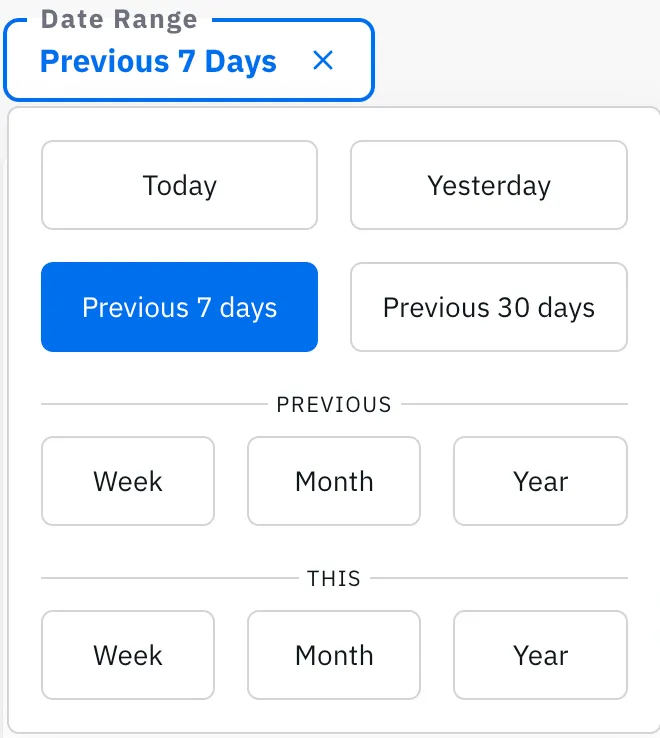
Task: Click the blue 'Previous 7 Days' field text
Action: click(158, 62)
